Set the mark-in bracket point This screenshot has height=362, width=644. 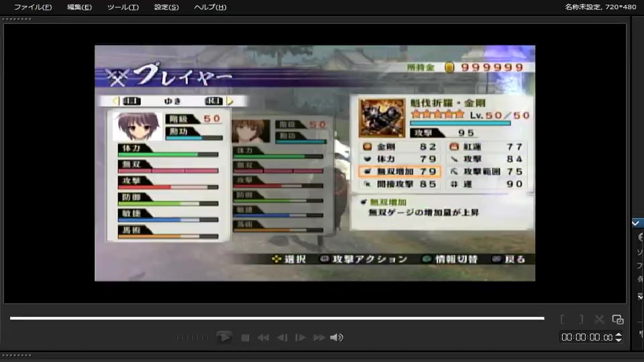point(562,319)
